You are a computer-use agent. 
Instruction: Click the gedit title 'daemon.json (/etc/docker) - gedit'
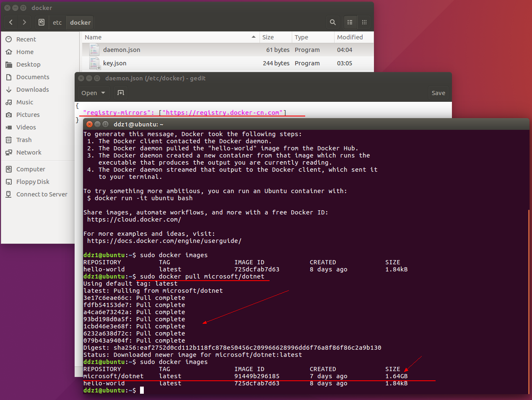click(x=156, y=78)
